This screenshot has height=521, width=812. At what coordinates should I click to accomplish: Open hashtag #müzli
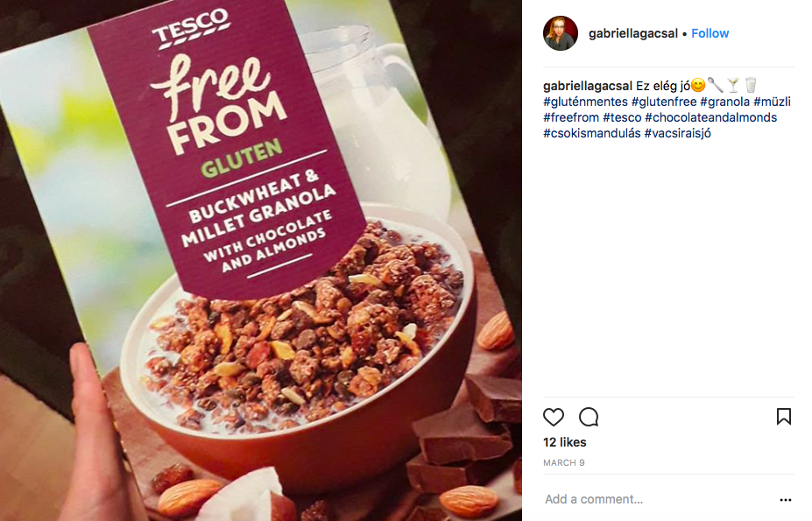(x=772, y=102)
